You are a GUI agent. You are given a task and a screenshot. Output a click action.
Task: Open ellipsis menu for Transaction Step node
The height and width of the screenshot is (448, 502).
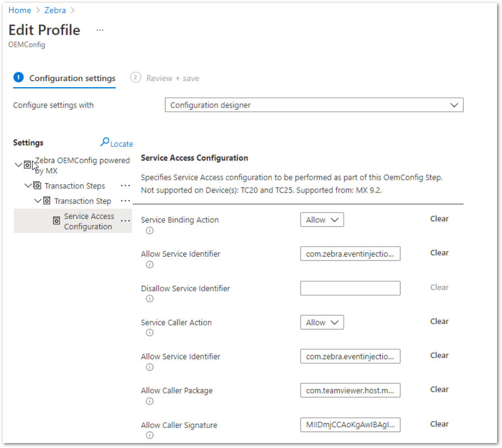[x=125, y=201]
